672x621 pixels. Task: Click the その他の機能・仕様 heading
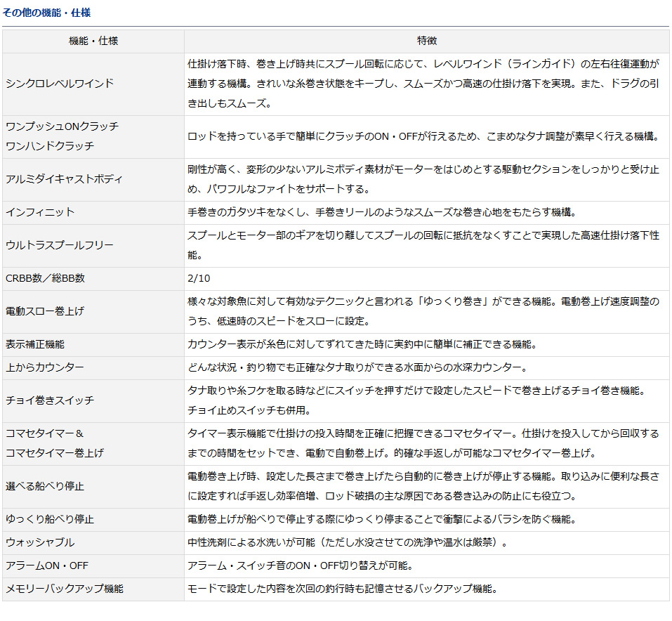(x=46, y=13)
